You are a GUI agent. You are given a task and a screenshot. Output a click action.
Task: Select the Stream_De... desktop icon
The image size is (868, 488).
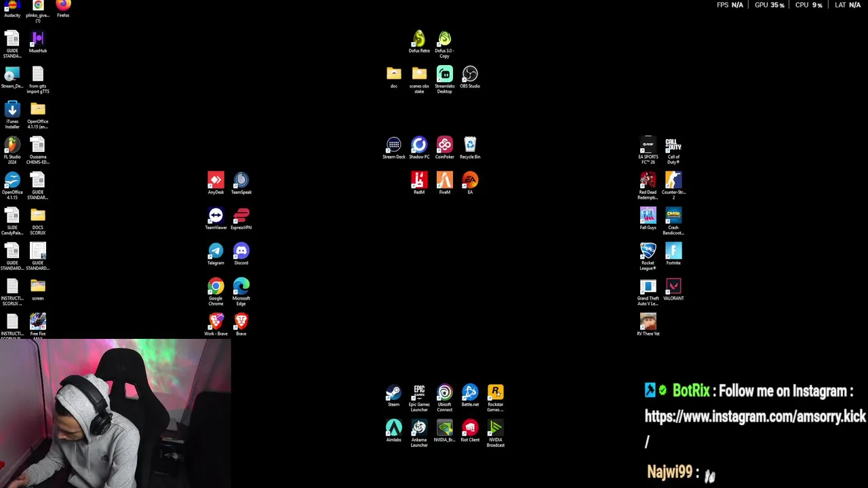click(x=12, y=78)
